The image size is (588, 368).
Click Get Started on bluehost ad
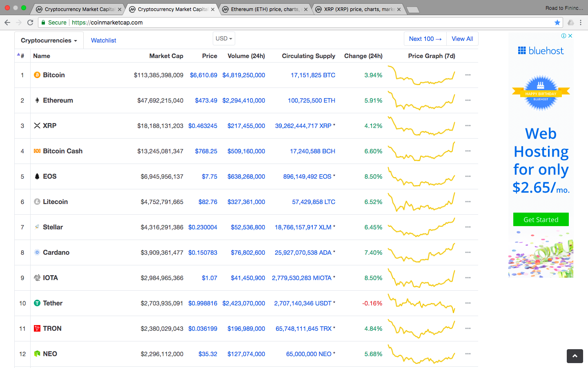pyautogui.click(x=541, y=220)
